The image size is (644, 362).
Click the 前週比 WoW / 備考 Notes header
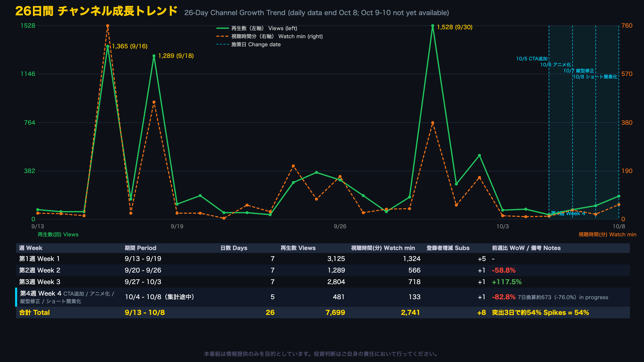coord(526,248)
